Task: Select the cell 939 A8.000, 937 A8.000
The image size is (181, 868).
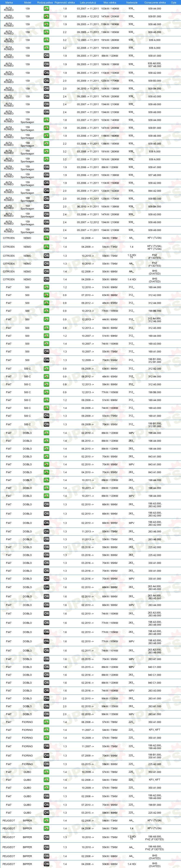Action: coord(155,65)
